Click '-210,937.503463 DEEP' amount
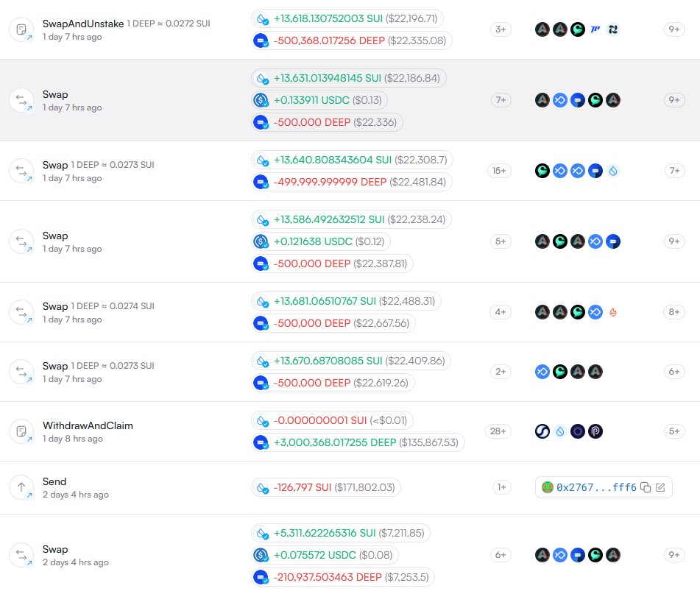The width and height of the screenshot is (700, 594). click(x=328, y=578)
